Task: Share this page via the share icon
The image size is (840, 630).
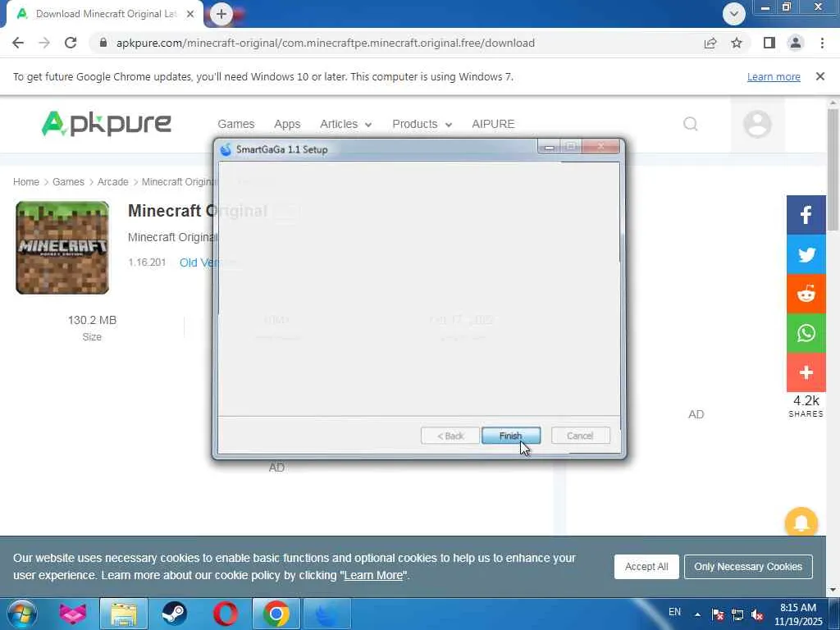Action: 710,43
